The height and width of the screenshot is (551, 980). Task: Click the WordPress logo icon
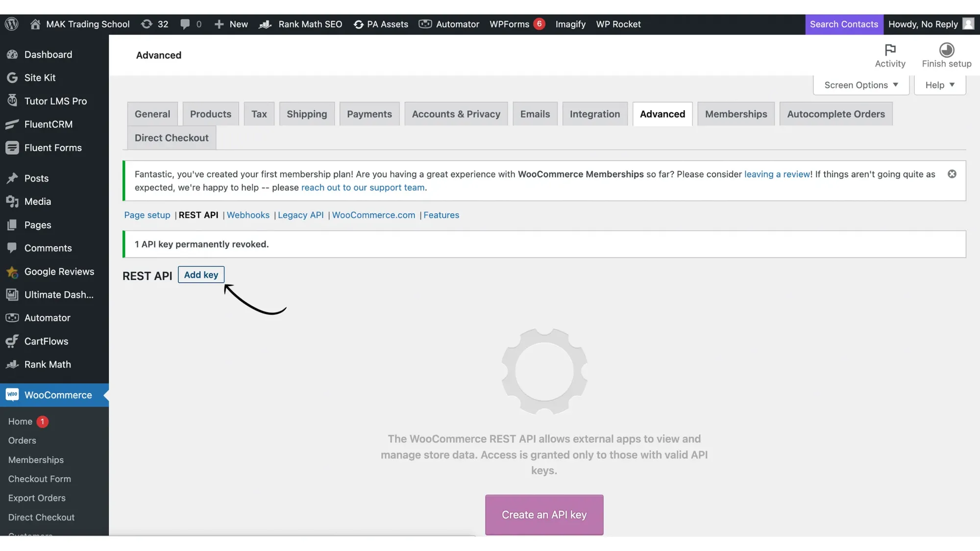12,24
